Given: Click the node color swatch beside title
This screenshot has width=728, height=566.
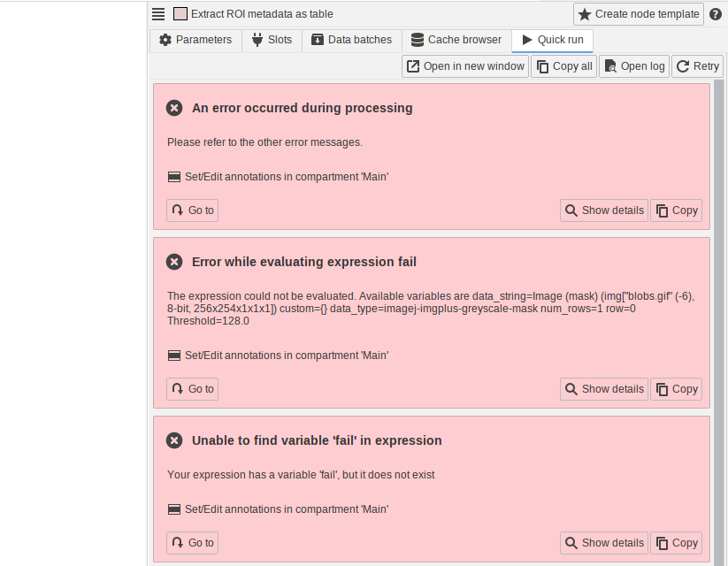Looking at the screenshot, I should [180, 14].
